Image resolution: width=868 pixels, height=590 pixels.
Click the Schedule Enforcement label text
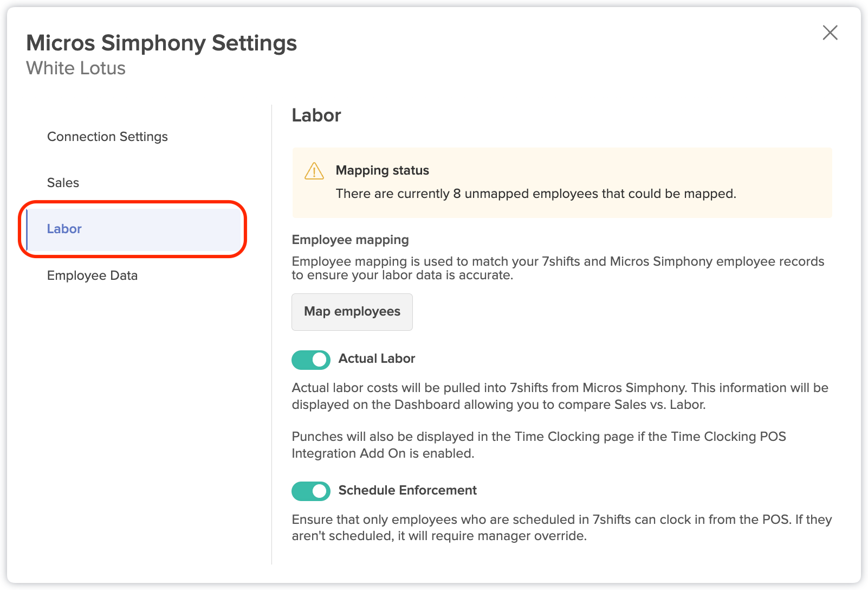[407, 490]
